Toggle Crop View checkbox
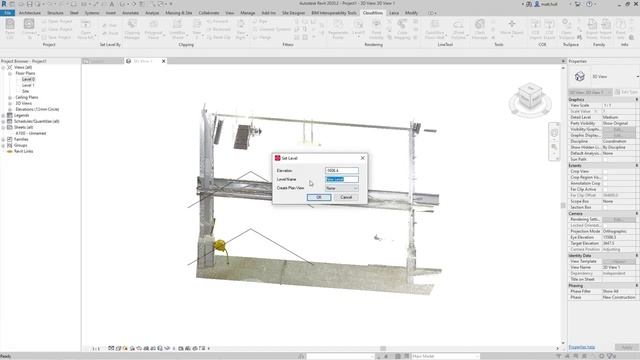This screenshot has height=360, width=640. pyautogui.click(x=605, y=171)
